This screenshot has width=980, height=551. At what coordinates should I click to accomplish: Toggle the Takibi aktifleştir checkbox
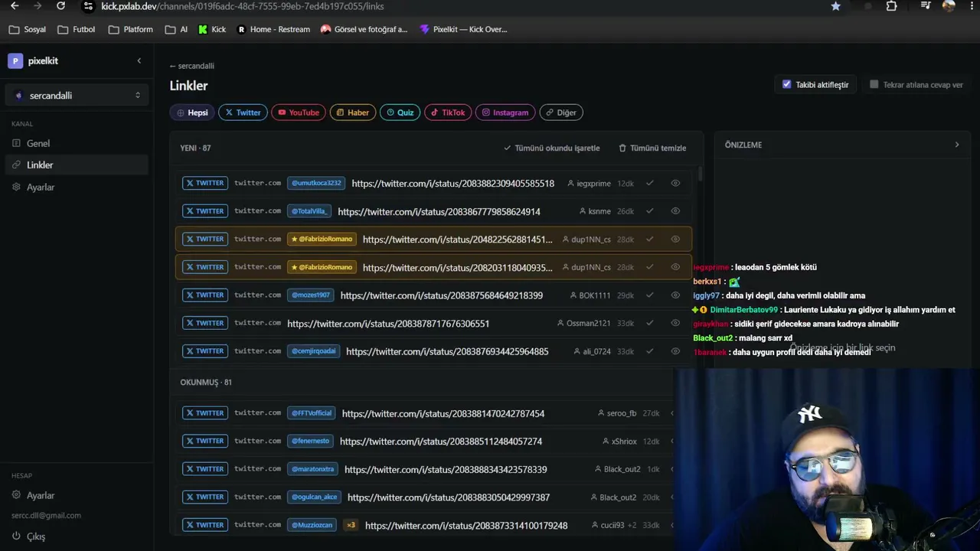[x=786, y=84]
